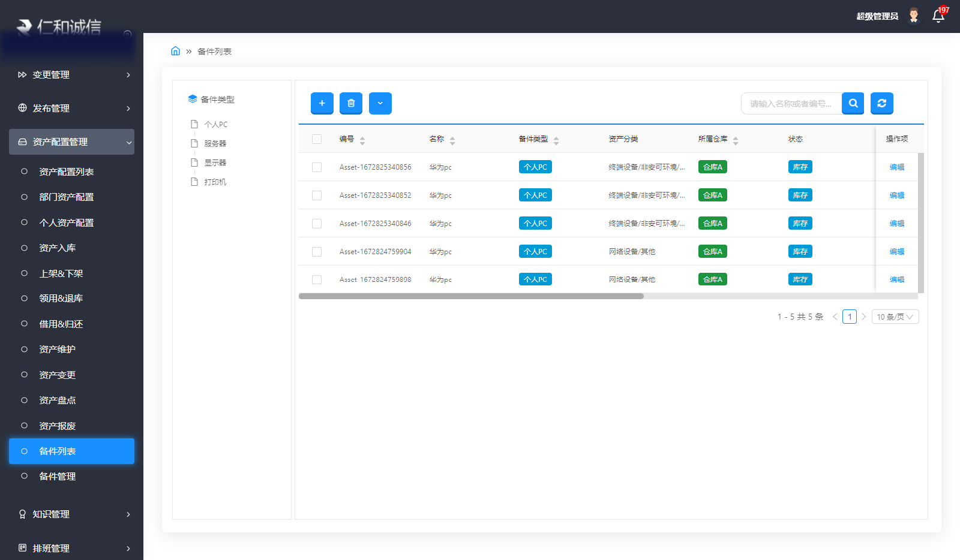Sort by 名称 column

click(452, 140)
